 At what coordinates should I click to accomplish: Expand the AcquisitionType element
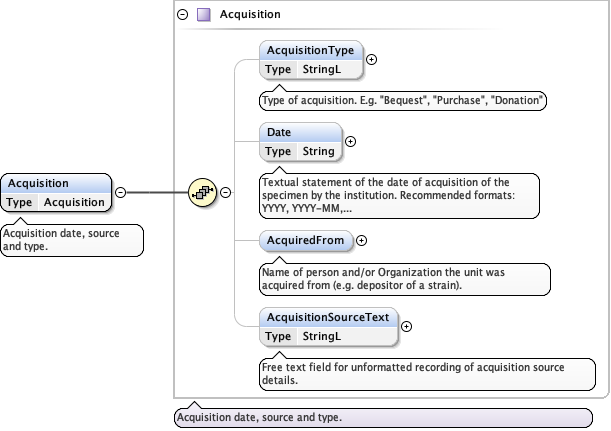pyautogui.click(x=372, y=60)
